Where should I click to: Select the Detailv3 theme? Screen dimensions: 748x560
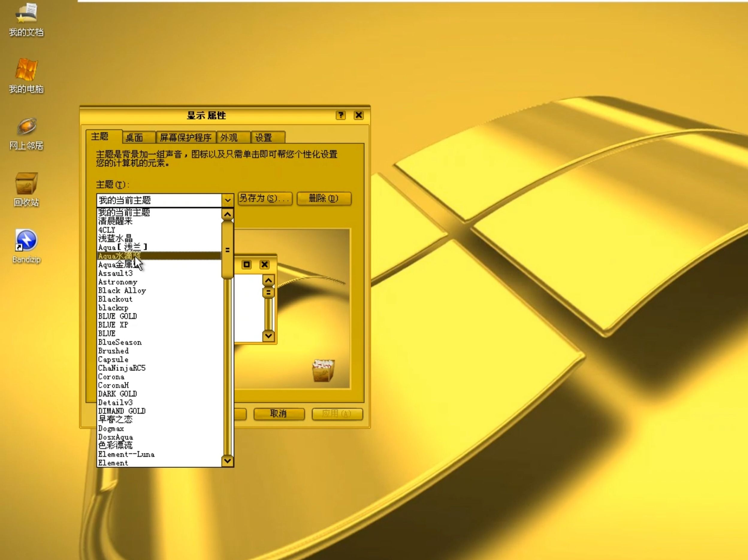[x=159, y=403]
